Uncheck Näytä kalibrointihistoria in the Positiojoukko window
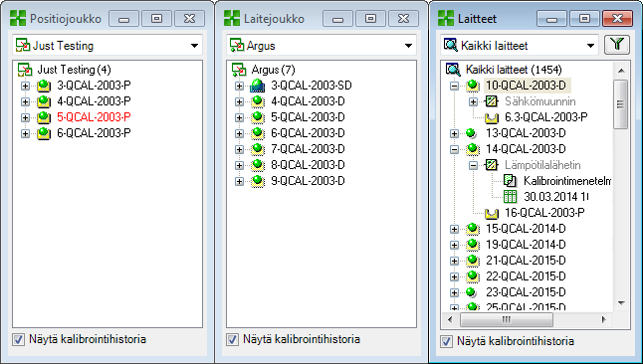643x364 pixels. pyautogui.click(x=18, y=339)
